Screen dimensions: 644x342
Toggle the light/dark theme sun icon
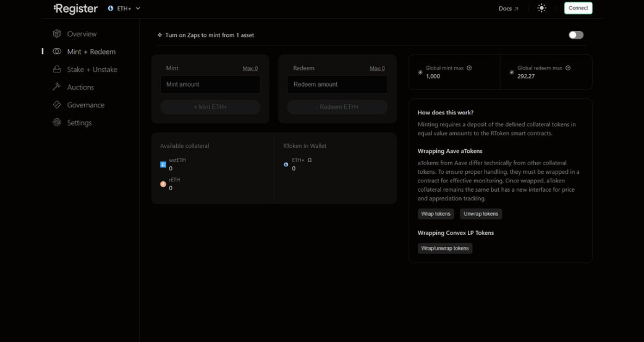pyautogui.click(x=541, y=8)
